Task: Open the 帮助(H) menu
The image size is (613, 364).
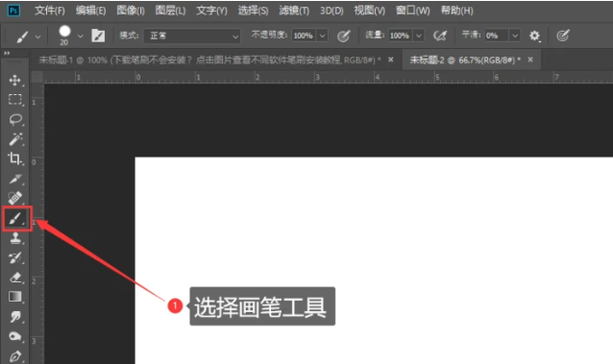Action: tap(457, 11)
